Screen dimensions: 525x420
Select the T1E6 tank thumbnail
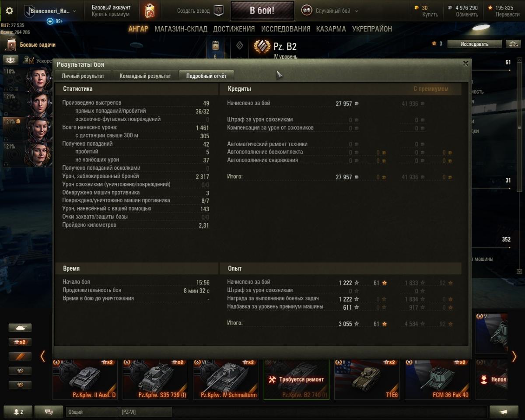coord(367,379)
